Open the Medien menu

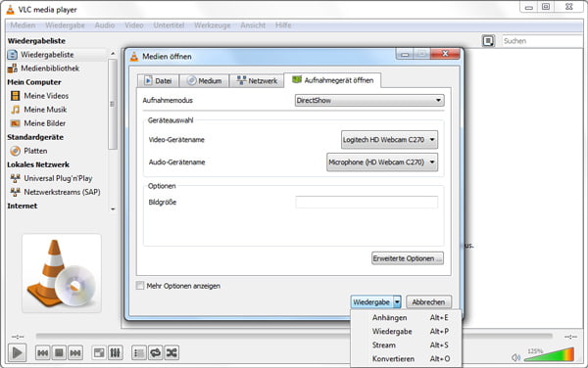23,25
